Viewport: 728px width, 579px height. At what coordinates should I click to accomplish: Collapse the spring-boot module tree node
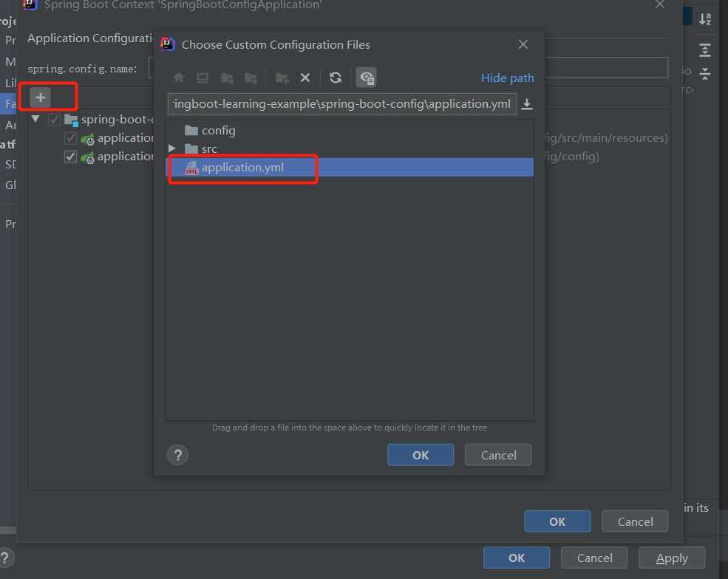click(x=35, y=119)
